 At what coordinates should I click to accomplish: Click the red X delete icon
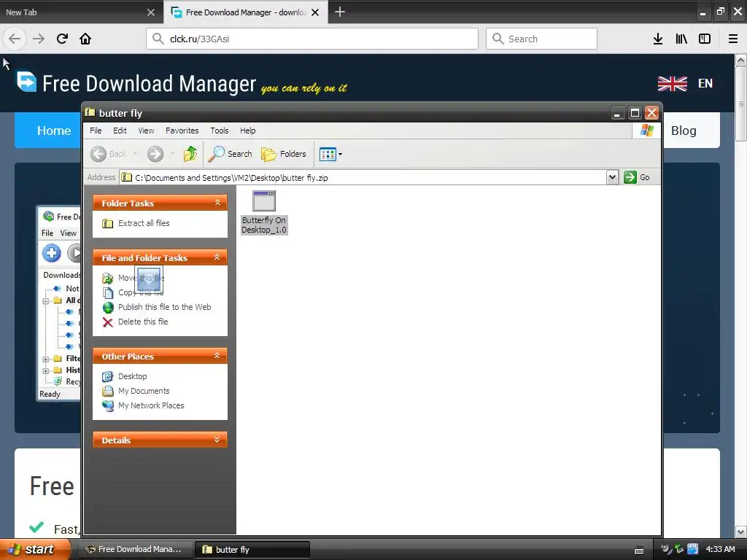(108, 322)
